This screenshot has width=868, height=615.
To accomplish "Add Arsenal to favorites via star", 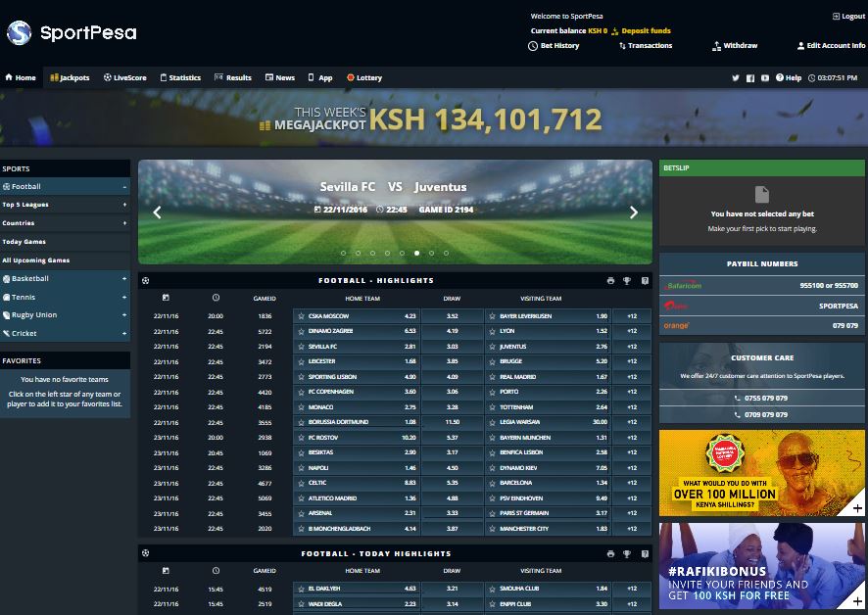I will tap(301, 513).
